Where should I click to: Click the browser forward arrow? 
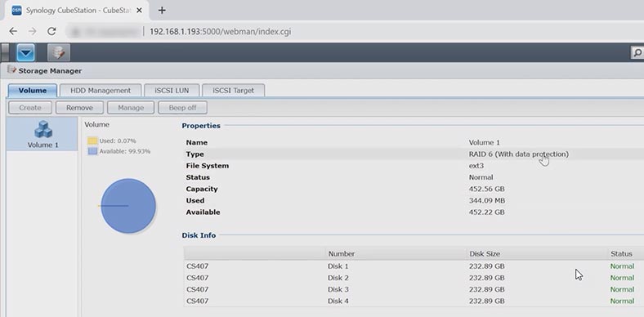click(x=33, y=31)
